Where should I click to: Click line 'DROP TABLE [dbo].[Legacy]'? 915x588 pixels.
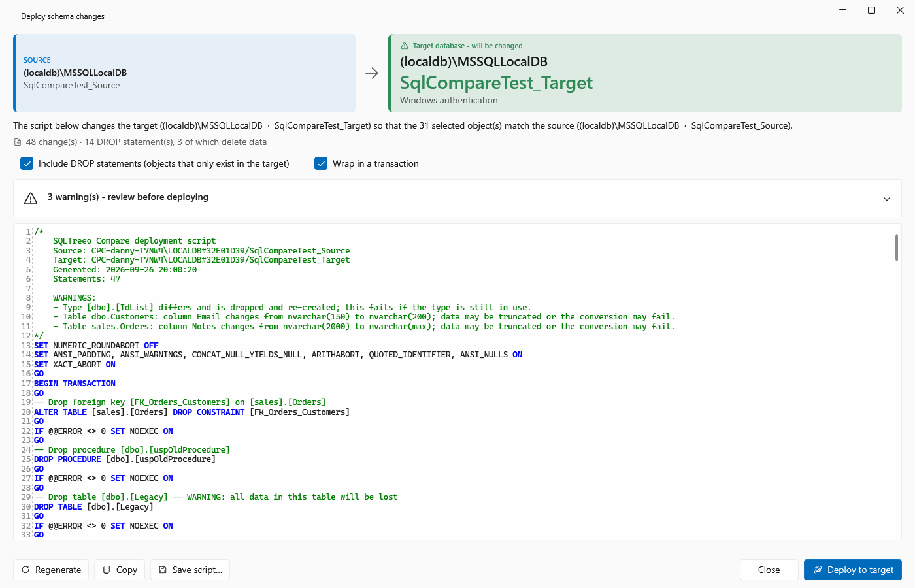pos(93,507)
